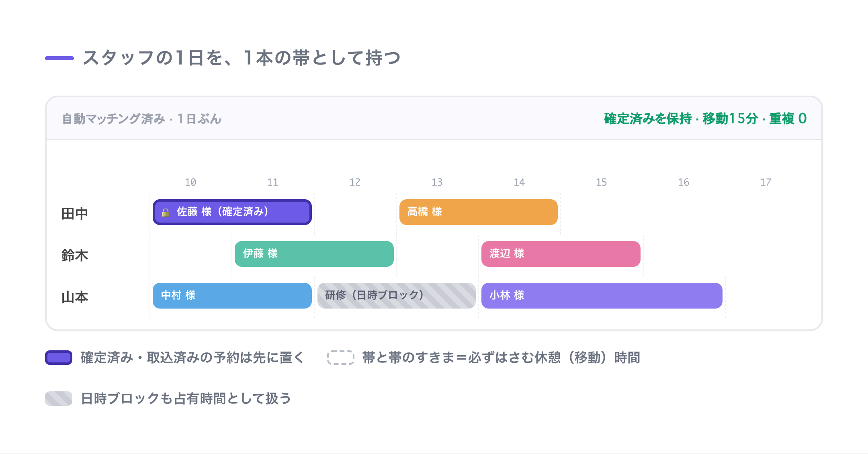Image resolution: width=868 pixels, height=454 pixels.
Task: Click the 15 hour label
Action: click(602, 182)
